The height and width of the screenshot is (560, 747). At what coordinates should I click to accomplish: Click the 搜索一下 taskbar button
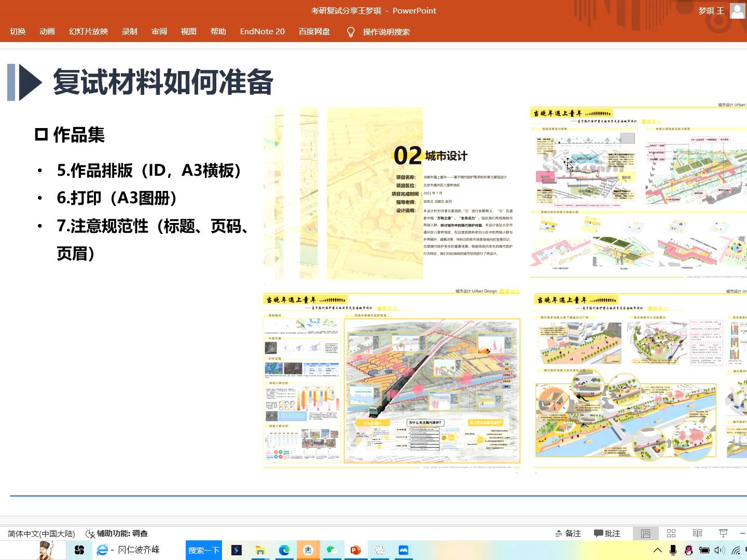(204, 550)
